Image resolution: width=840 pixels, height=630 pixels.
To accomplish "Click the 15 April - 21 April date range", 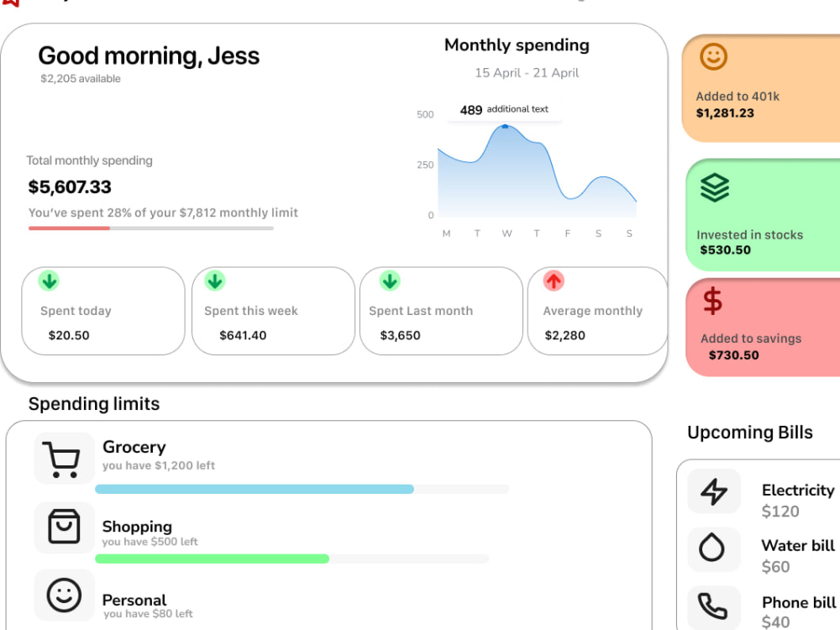I will click(527, 73).
